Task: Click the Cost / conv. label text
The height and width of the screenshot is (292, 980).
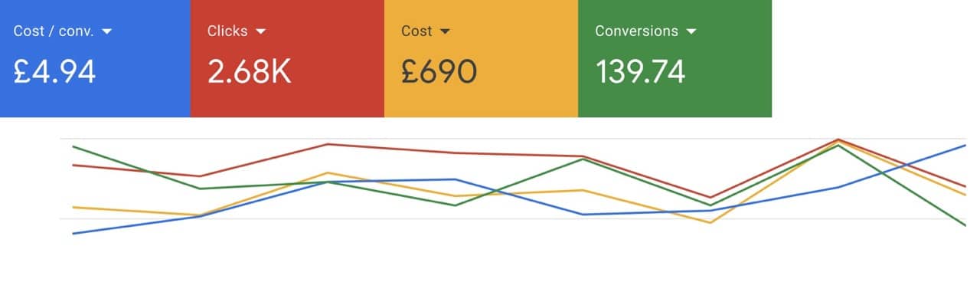Action: point(54,31)
